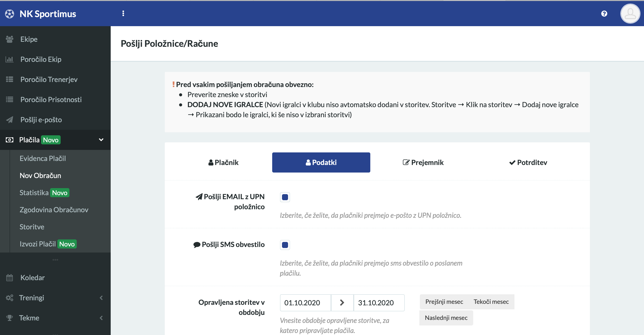Switch to the Prejemnik step tab

pyautogui.click(x=423, y=162)
